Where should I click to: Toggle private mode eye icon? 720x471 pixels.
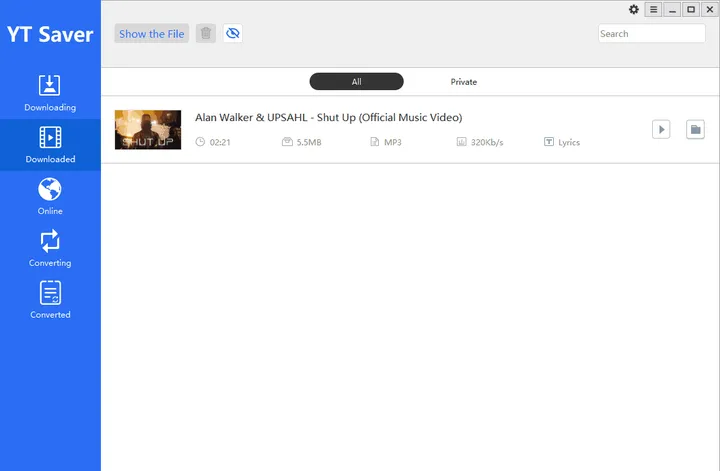[233, 34]
